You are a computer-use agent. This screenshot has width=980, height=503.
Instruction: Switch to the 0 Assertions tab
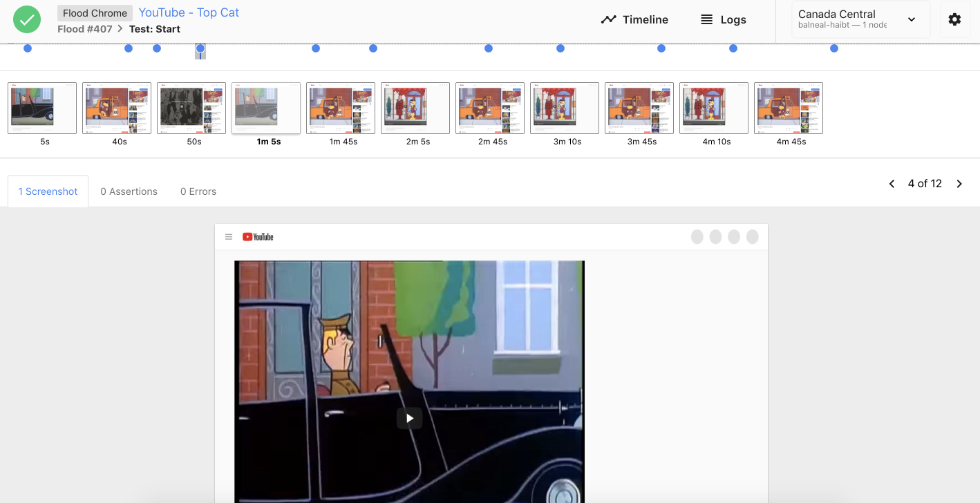click(129, 191)
